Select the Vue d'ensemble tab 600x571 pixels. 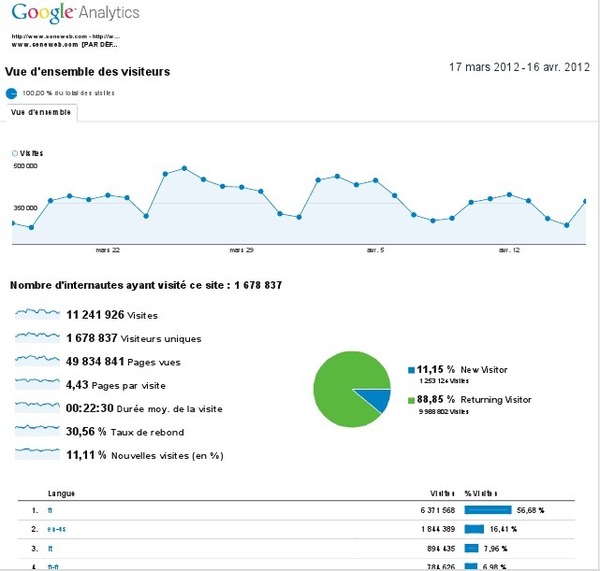coord(41,113)
